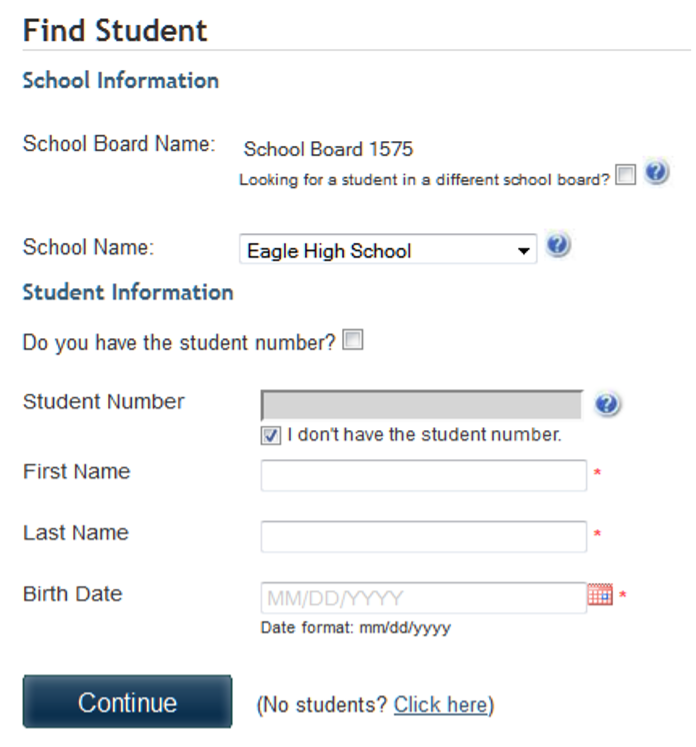This screenshot has width=696, height=747.
Task: Click the greyed-out Student Number field
Action: (421, 405)
